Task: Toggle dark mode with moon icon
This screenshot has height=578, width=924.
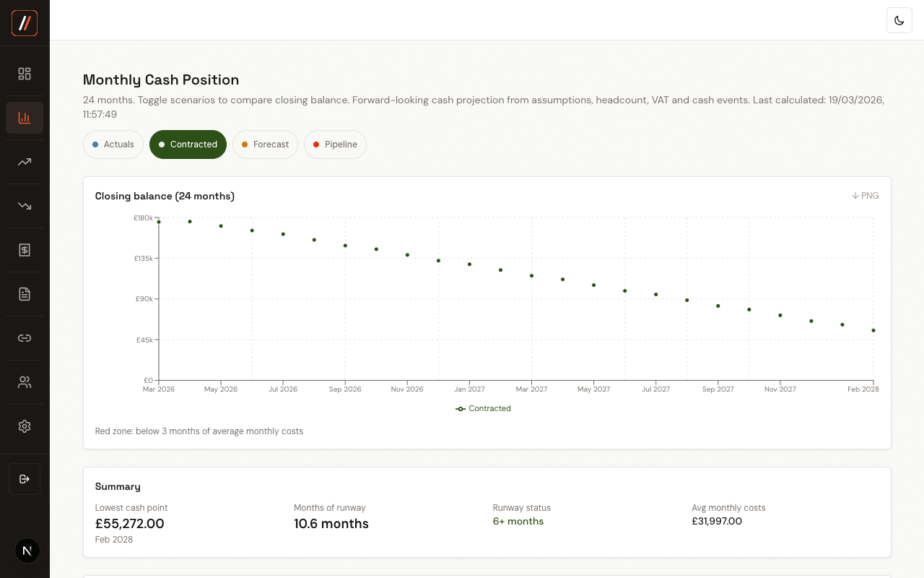Action: 899,20
